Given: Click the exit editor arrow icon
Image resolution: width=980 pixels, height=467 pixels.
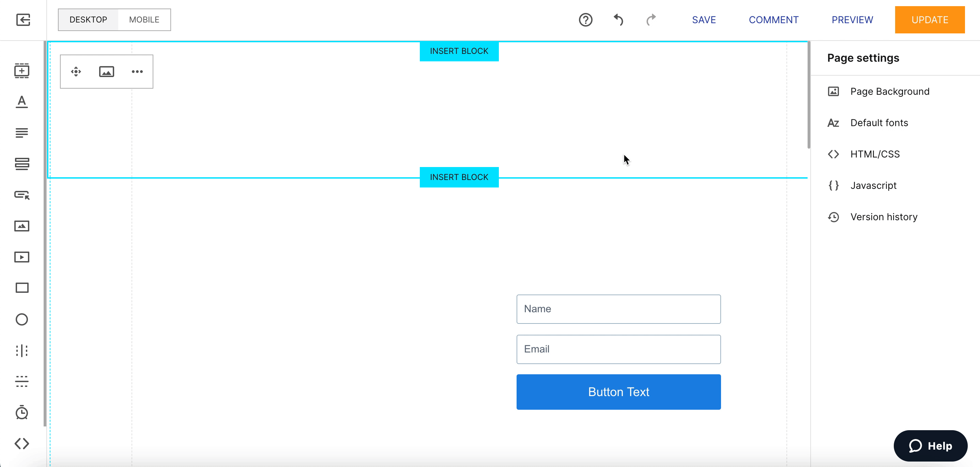Looking at the screenshot, I should [23, 20].
